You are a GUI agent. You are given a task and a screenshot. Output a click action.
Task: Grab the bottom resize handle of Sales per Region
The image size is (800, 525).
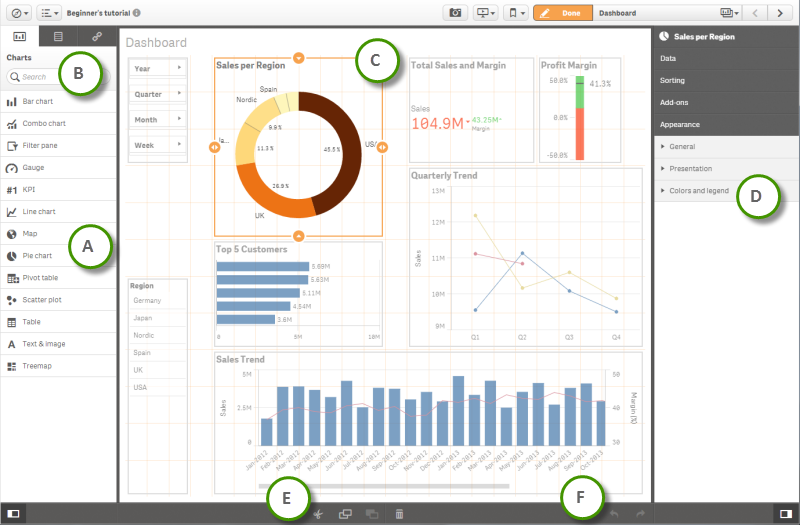click(x=298, y=236)
